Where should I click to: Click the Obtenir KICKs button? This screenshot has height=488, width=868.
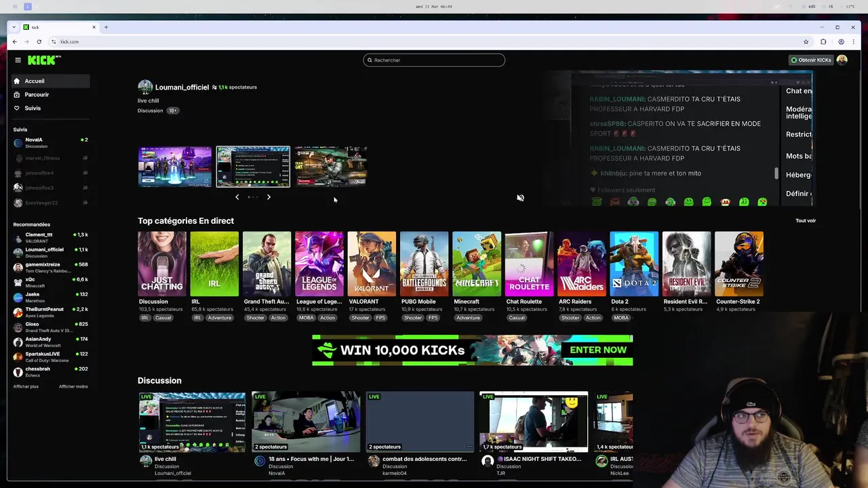pos(810,60)
